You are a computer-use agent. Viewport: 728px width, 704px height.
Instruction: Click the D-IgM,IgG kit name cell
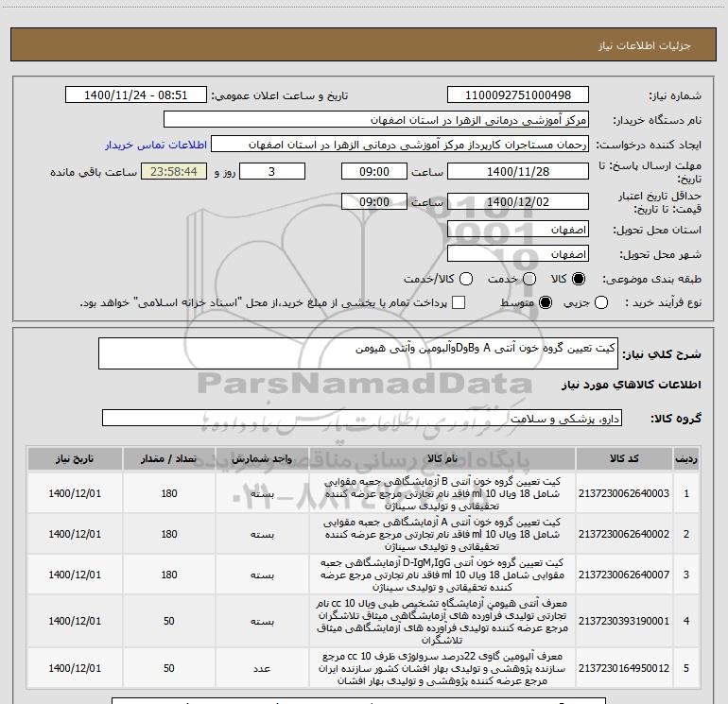click(x=442, y=575)
